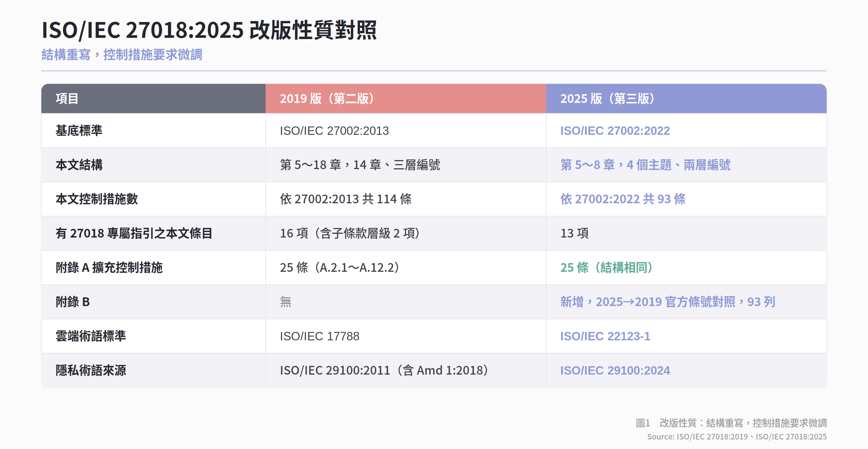Image resolution: width=868 pixels, height=449 pixels.
Task: Click the cell 'ISO/IEC 29100:2024'
Action: (615, 370)
